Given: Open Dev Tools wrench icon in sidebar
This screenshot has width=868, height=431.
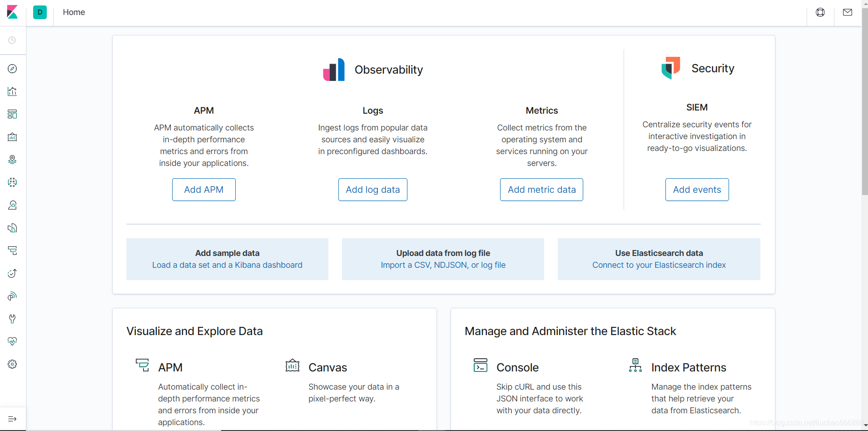Looking at the screenshot, I should pyautogui.click(x=12, y=319).
